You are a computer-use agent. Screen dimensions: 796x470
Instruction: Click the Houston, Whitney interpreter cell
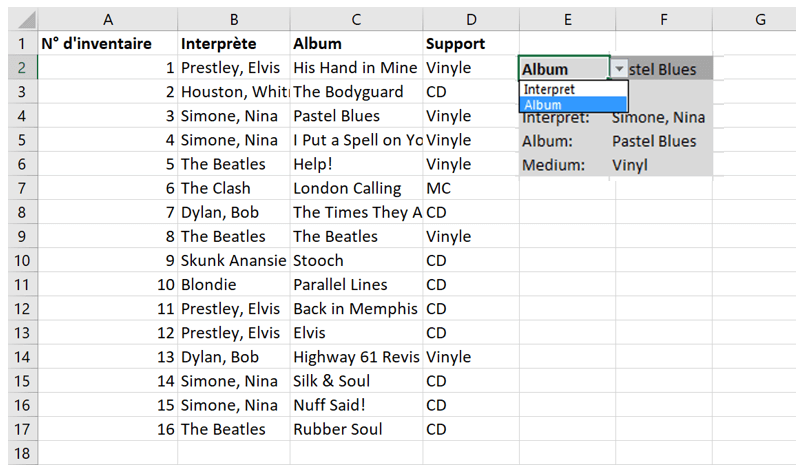pos(234,92)
